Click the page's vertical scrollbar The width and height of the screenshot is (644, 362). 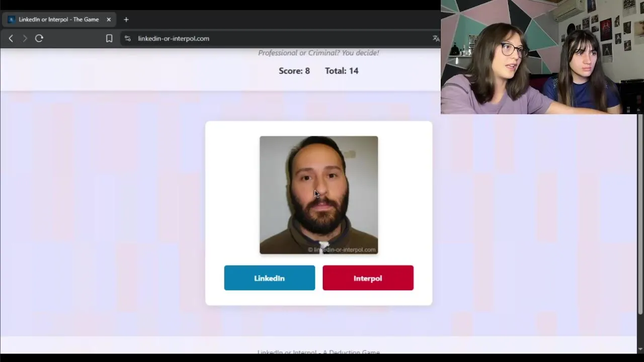[640, 215]
